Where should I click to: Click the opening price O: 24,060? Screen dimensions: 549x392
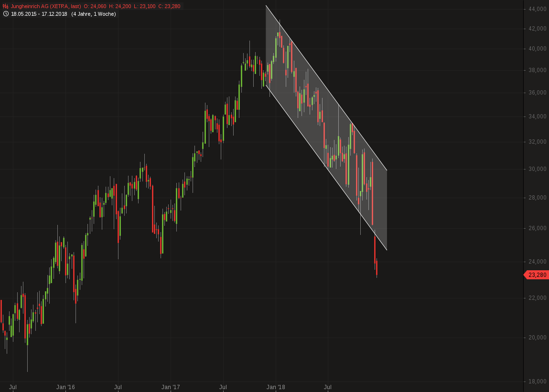(95, 6)
